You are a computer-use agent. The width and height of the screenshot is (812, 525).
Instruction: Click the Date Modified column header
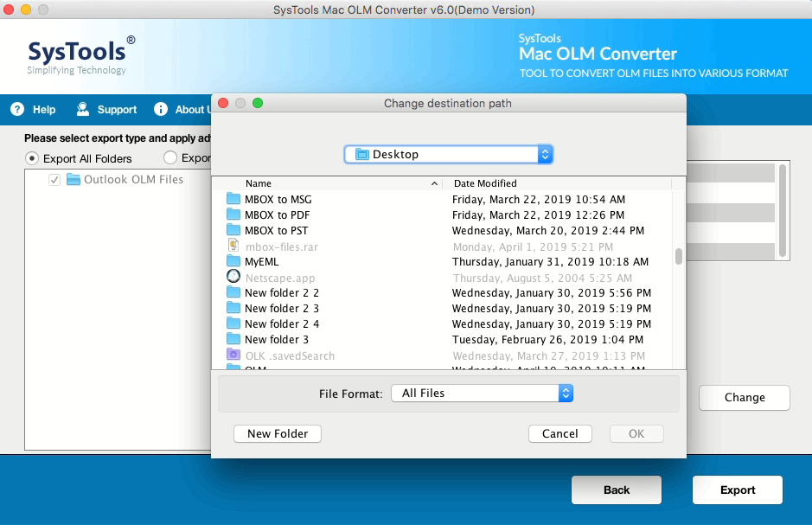tap(485, 183)
